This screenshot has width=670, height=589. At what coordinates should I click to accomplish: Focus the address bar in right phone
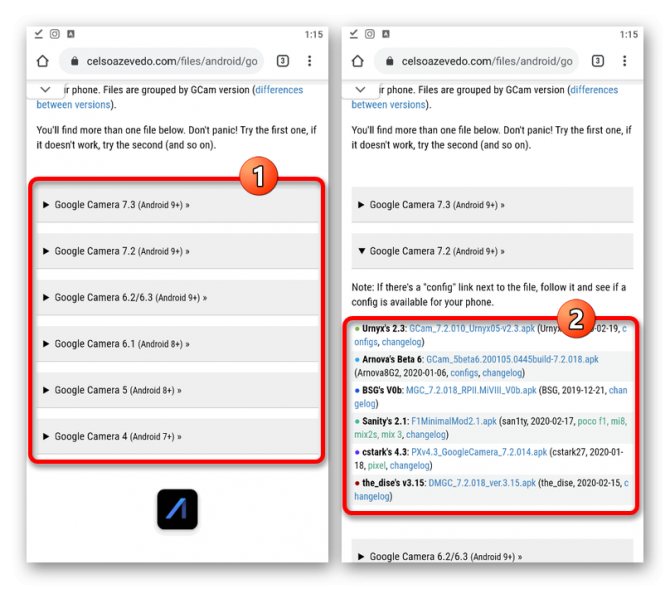coord(477,61)
